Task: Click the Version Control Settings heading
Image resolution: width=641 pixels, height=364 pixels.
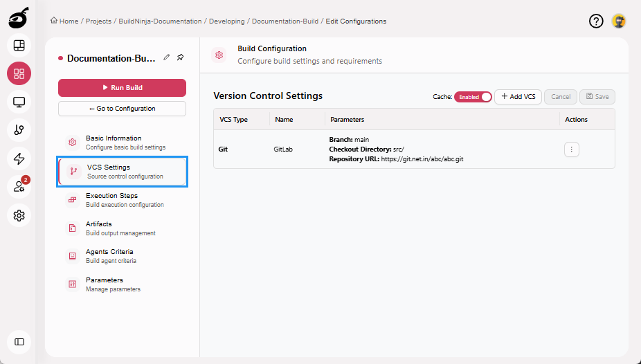Action: point(268,95)
